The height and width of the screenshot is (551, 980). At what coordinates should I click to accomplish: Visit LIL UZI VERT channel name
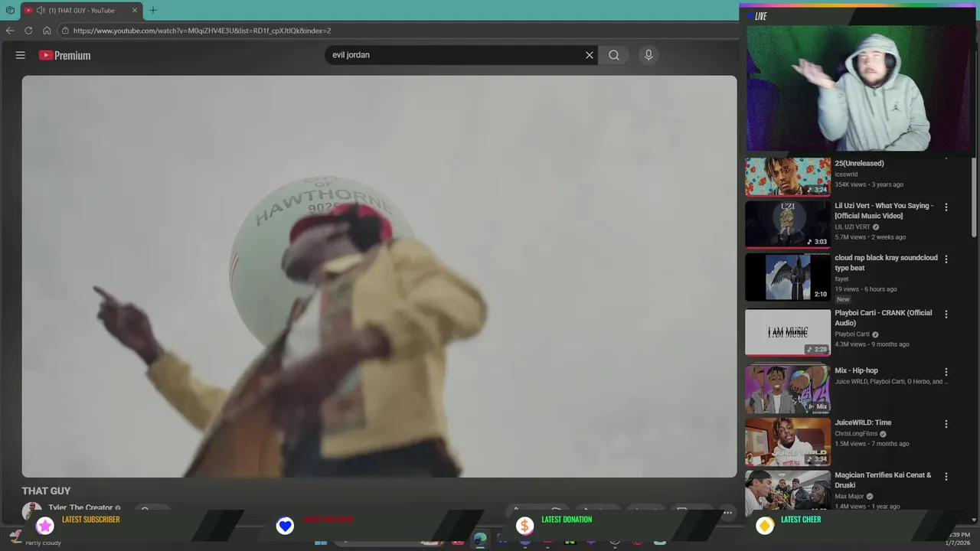[x=852, y=227]
